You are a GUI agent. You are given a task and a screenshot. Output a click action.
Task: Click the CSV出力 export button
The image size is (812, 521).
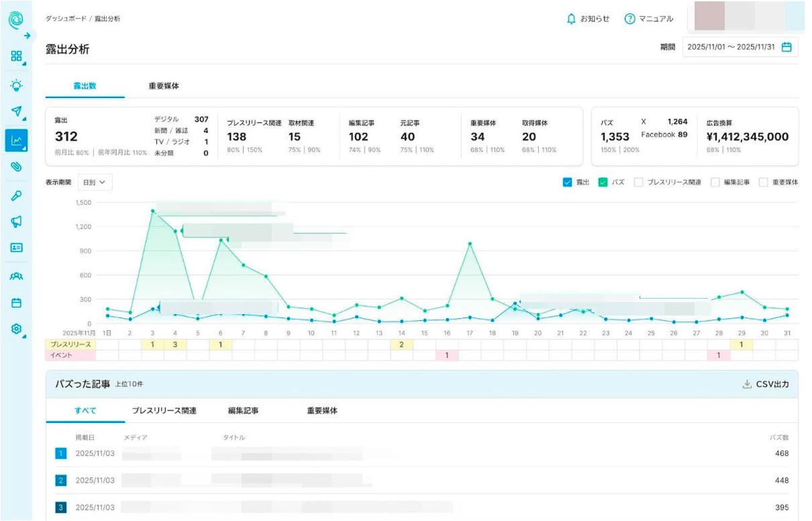click(765, 384)
